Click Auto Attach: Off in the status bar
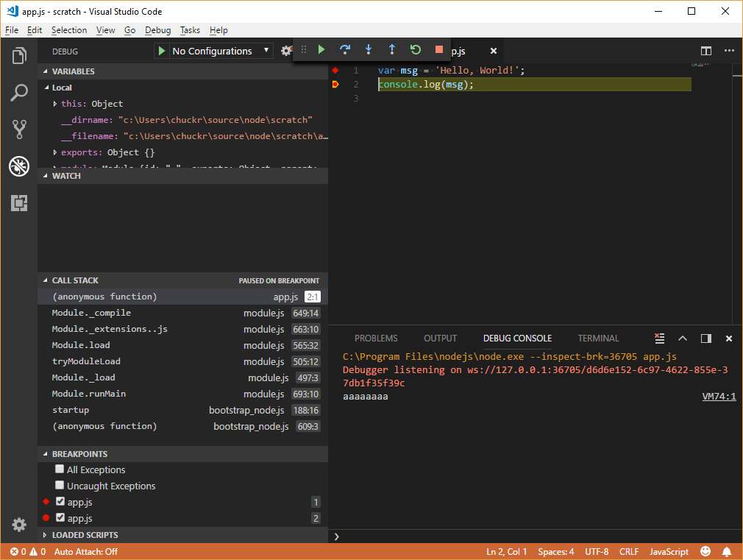The image size is (743, 560). pos(85,551)
